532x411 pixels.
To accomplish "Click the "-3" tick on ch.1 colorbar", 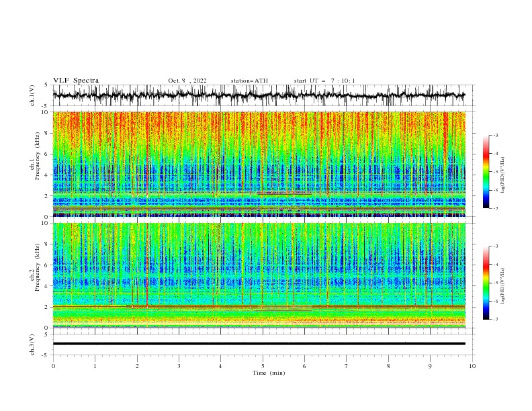I will pos(496,135).
